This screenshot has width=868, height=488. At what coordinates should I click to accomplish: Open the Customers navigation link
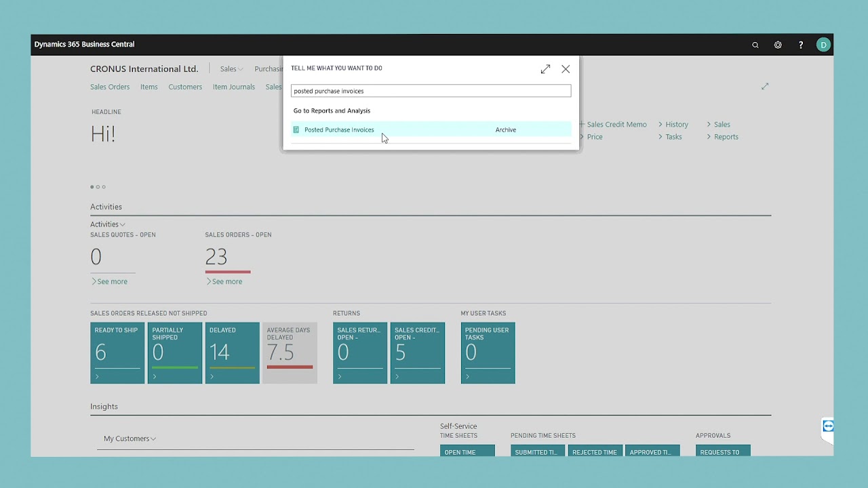(x=185, y=87)
